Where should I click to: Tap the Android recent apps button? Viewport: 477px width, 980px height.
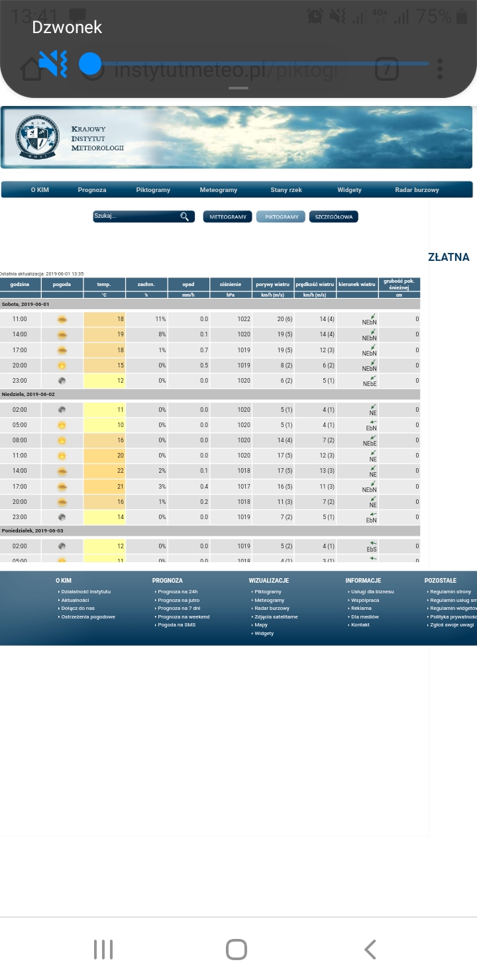click(x=103, y=950)
